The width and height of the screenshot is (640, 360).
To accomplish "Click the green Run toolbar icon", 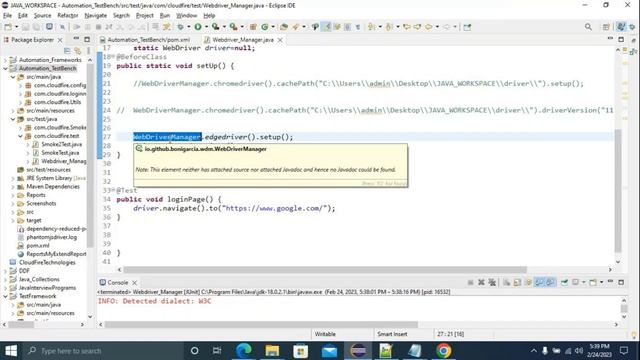I will coord(198,27).
